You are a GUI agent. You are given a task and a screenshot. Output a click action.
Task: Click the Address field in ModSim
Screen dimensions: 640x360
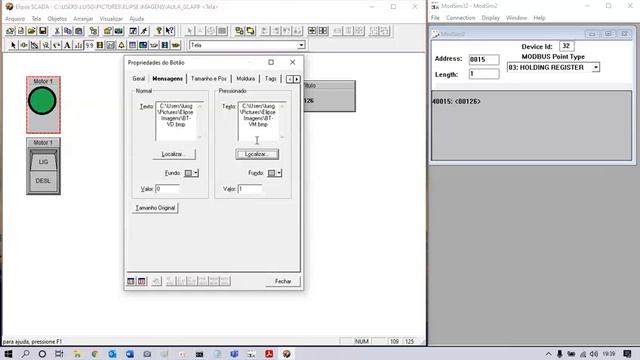tap(484, 59)
